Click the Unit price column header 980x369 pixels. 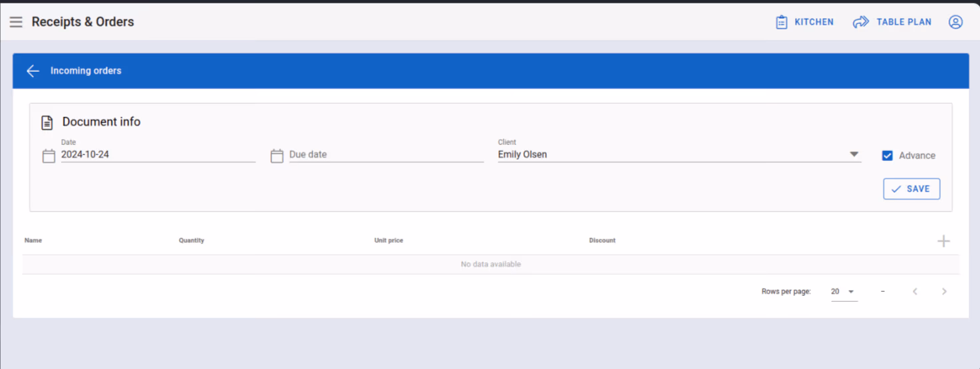(x=389, y=241)
